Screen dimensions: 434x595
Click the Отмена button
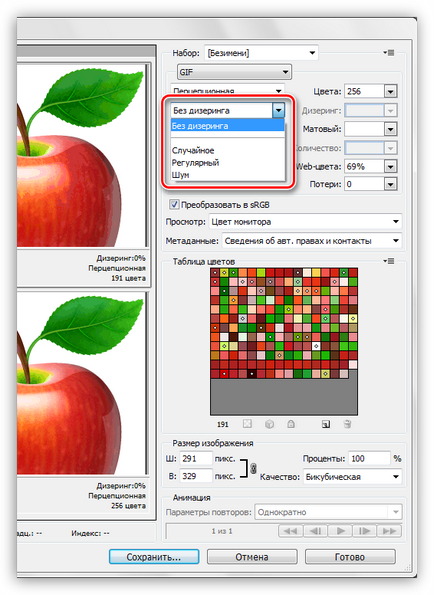pyautogui.click(x=252, y=557)
